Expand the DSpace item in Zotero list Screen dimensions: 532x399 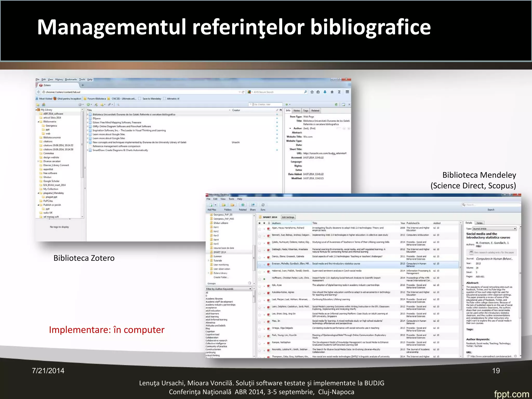point(88,118)
